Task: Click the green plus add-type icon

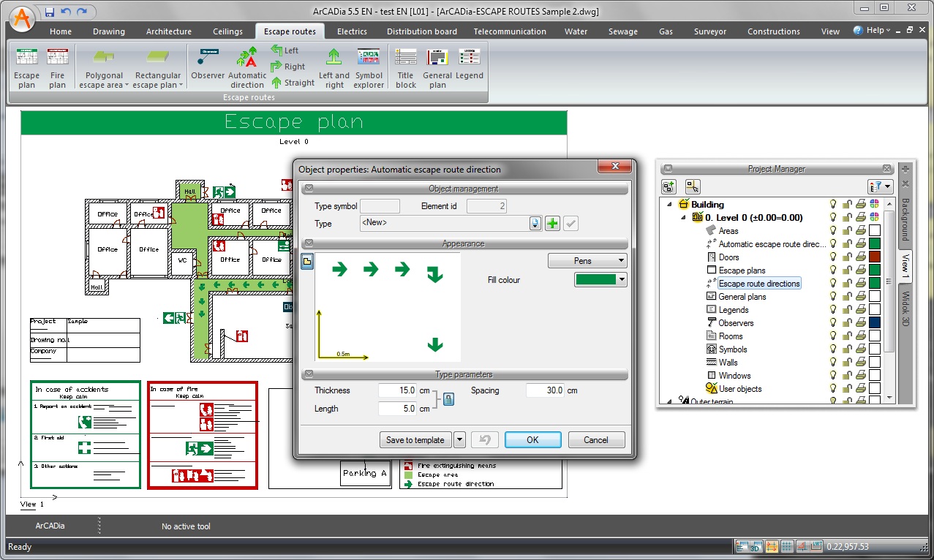Action: tap(553, 224)
